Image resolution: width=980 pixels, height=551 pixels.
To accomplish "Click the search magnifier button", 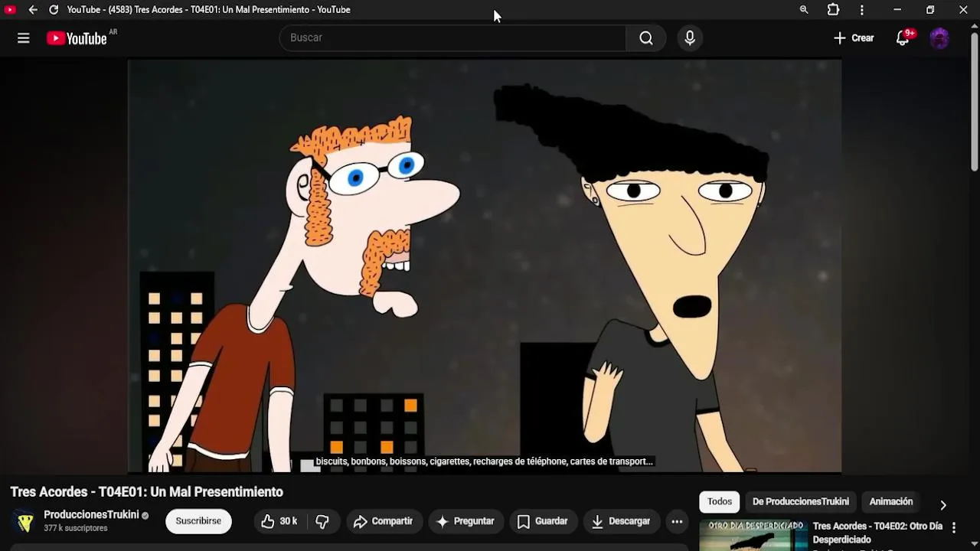I will click(646, 38).
